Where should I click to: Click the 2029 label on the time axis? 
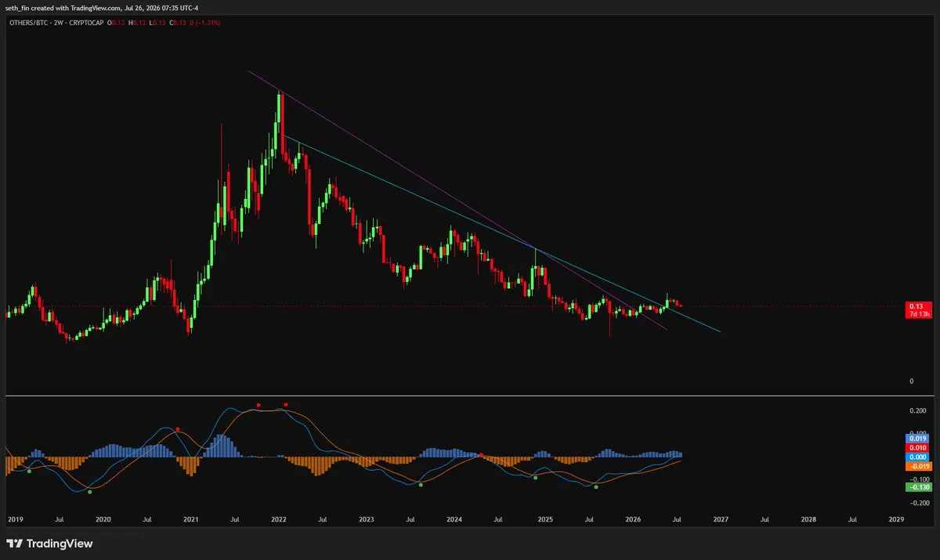[897, 519]
